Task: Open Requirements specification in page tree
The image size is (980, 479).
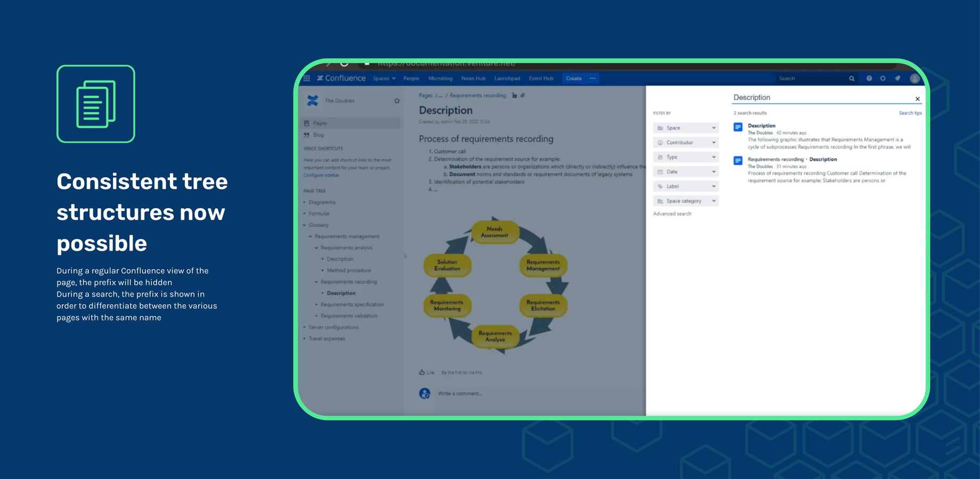Action: click(352, 305)
